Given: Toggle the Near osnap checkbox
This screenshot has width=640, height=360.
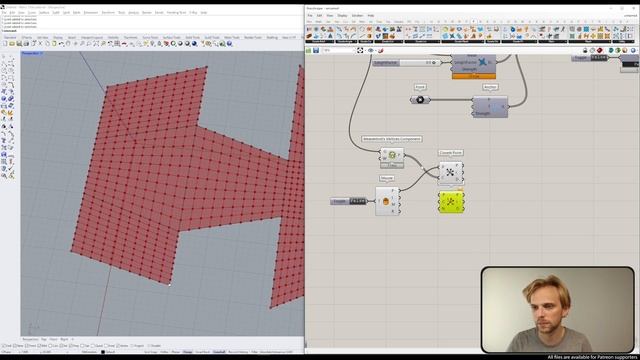Looking at the screenshot, I should (15, 346).
